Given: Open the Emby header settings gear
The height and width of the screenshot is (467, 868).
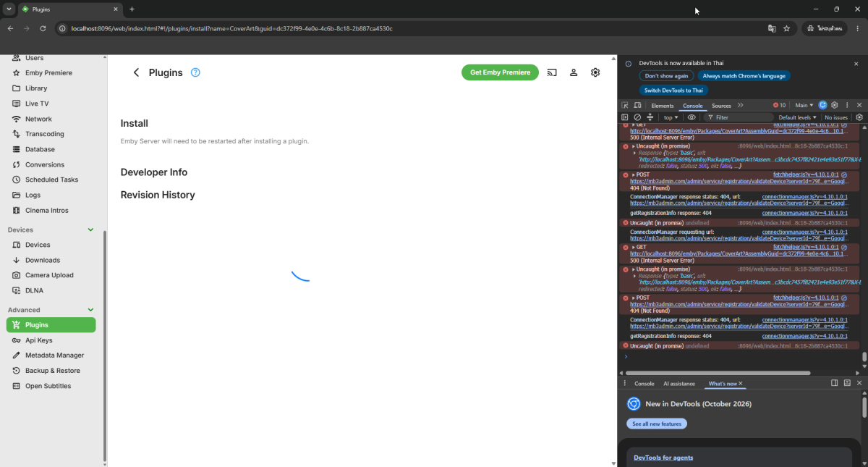Looking at the screenshot, I should click(595, 72).
